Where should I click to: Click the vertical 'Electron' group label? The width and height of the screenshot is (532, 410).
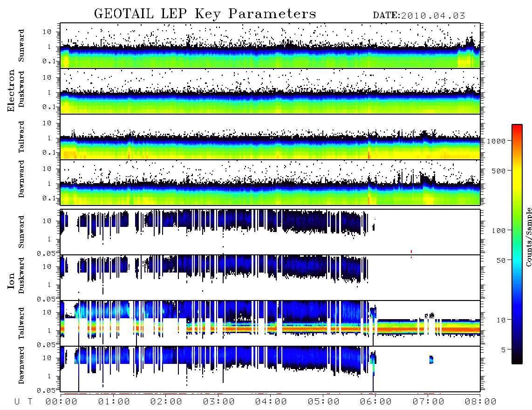coord(11,90)
